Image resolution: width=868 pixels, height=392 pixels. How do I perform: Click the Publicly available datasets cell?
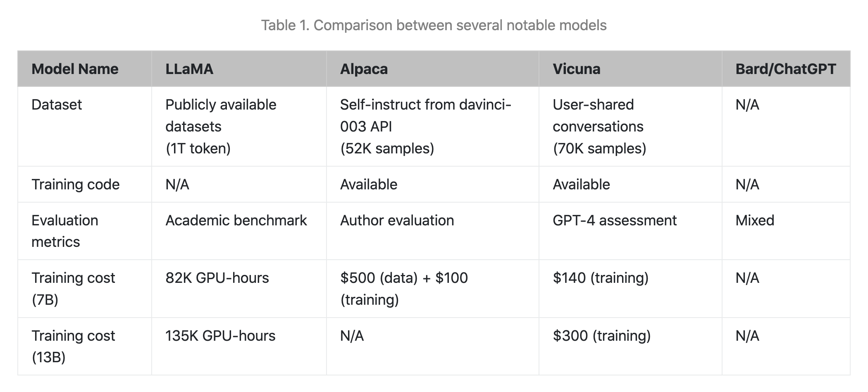point(239,127)
